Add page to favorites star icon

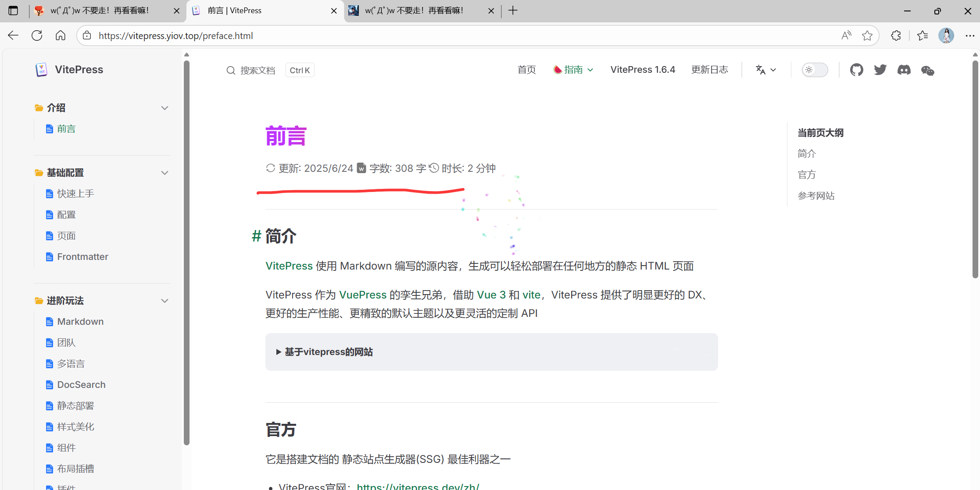(x=867, y=36)
